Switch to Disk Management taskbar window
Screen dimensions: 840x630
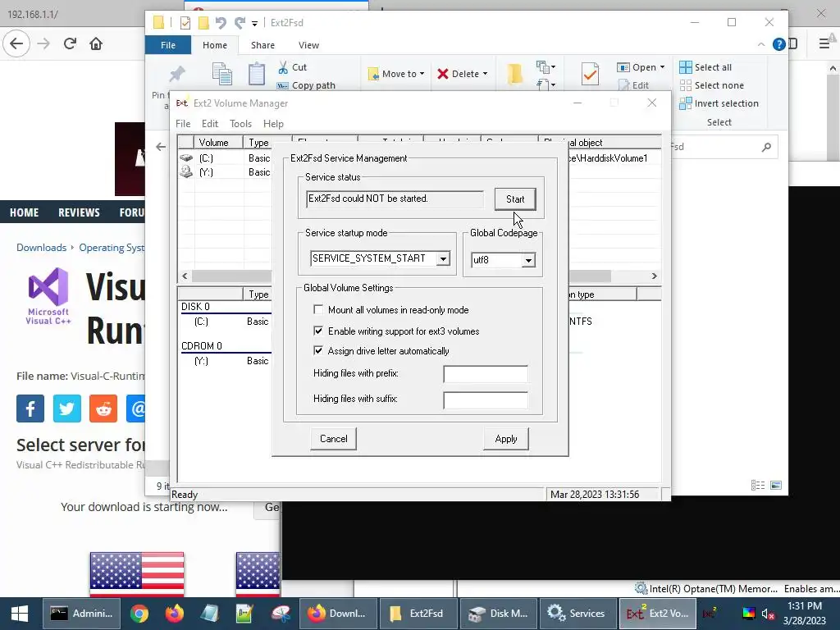[498, 614]
